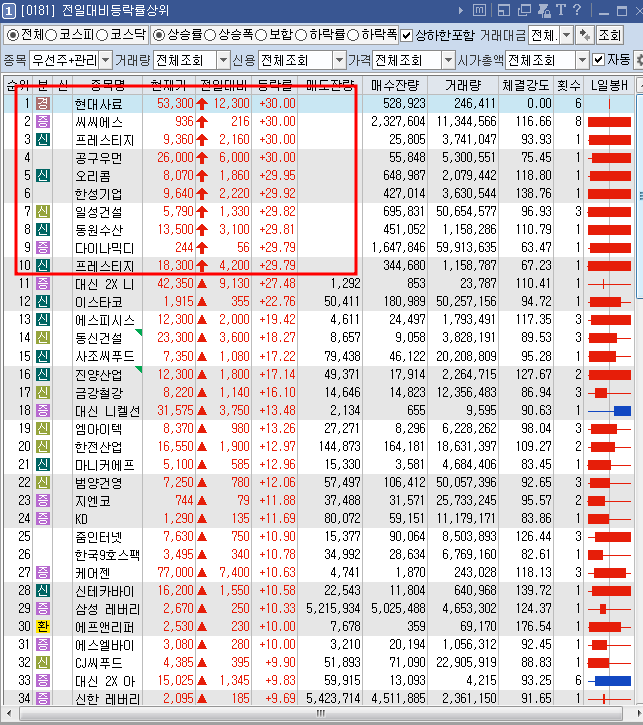Sort by the 거래량 column header
The width and height of the screenshot is (643, 725).
[463, 85]
